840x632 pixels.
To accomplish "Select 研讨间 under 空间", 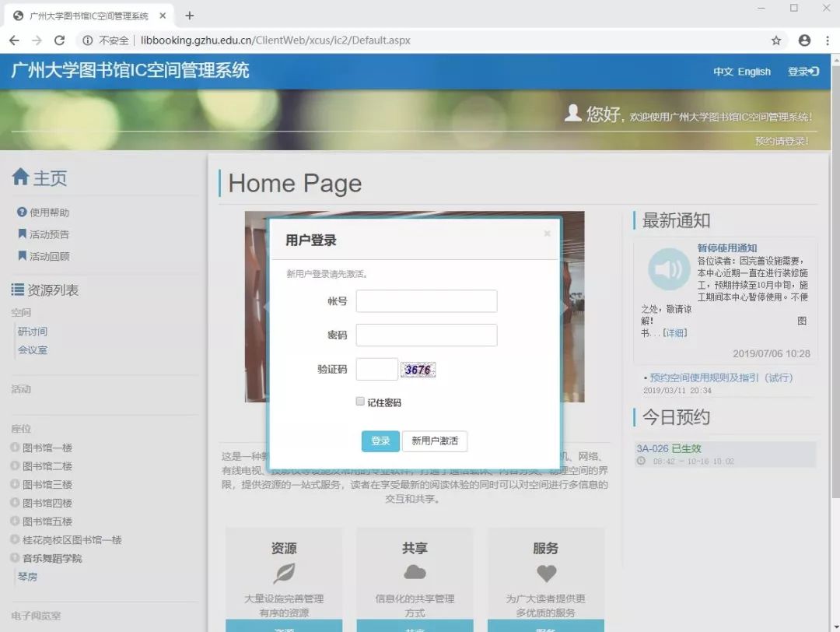I will pos(33,332).
